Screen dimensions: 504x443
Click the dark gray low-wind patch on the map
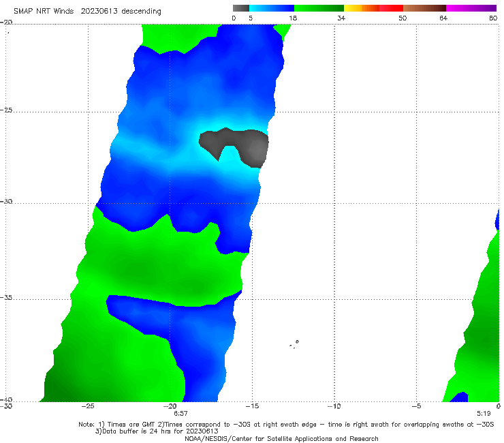pos(254,147)
